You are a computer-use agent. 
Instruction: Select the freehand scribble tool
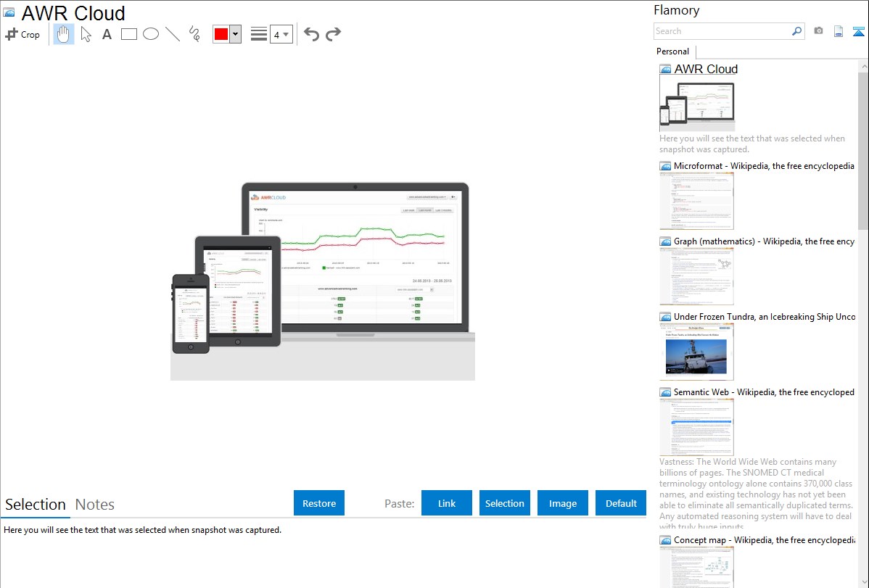pyautogui.click(x=194, y=34)
